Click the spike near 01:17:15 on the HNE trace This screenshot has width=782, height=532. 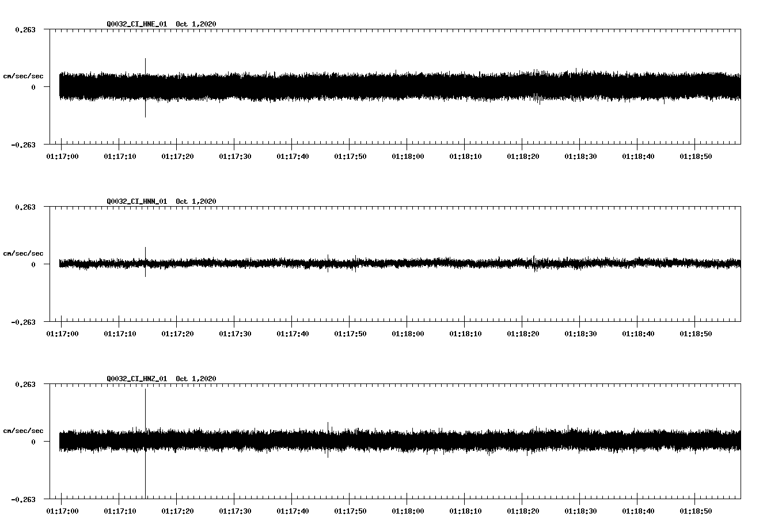(x=145, y=86)
